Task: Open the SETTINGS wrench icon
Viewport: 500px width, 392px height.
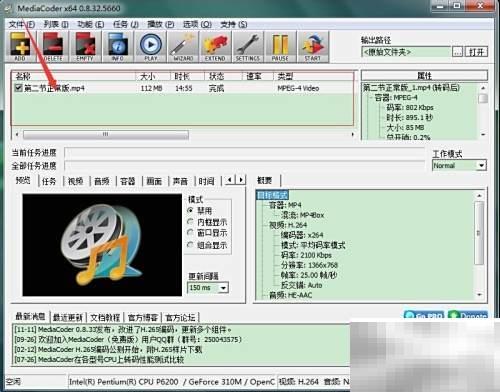Action: [248, 47]
